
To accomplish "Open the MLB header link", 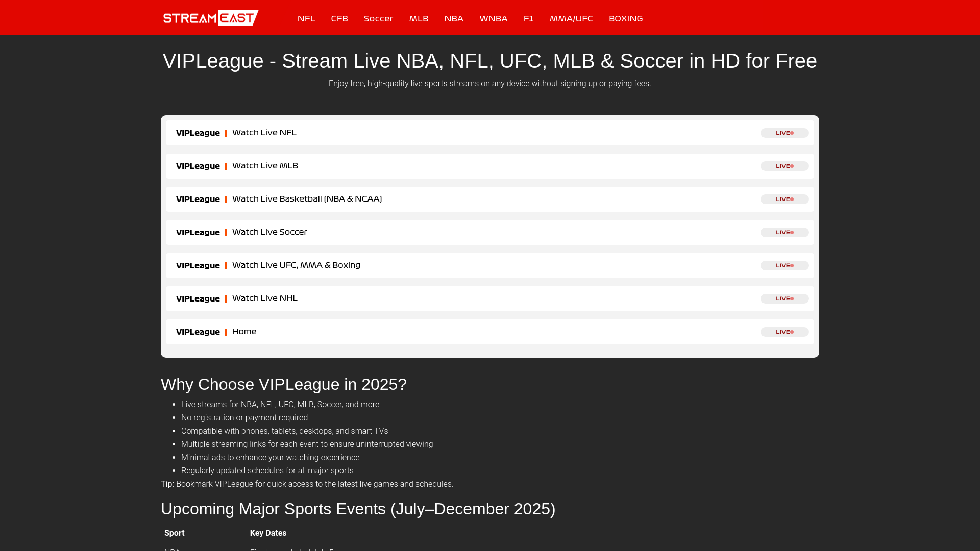I will coord(419,19).
